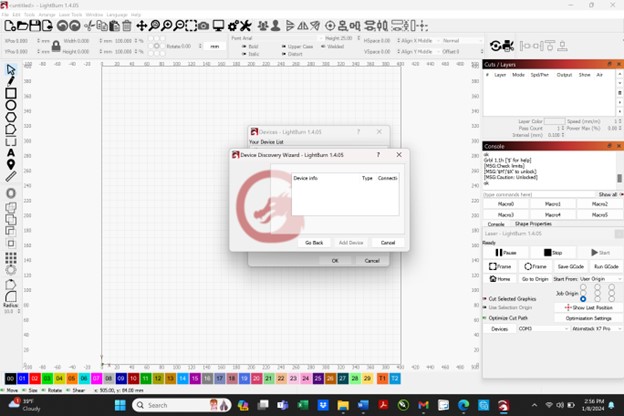This screenshot has height=416, width=624.
Task: Choose the Ellipse tool
Action: point(11,105)
